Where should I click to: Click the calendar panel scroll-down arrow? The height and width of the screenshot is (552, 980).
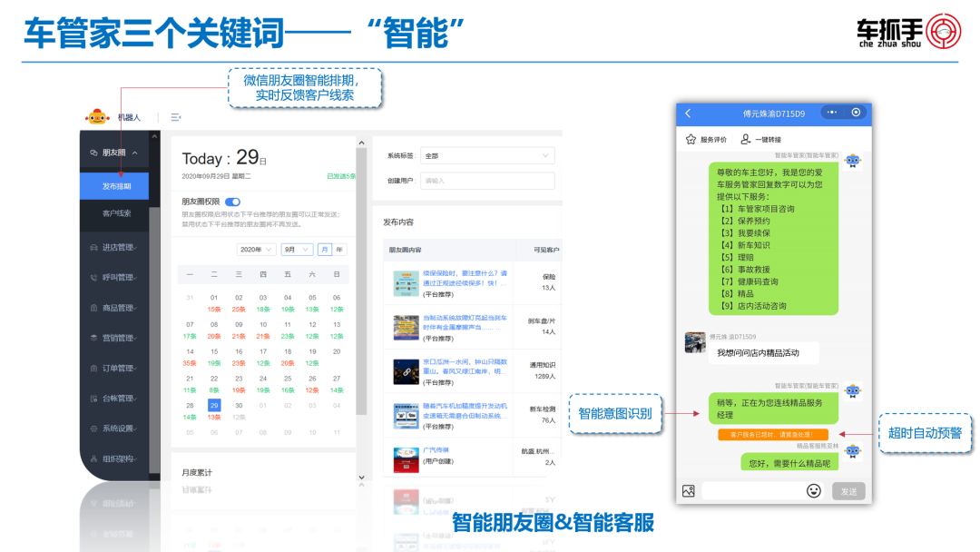click(x=361, y=478)
